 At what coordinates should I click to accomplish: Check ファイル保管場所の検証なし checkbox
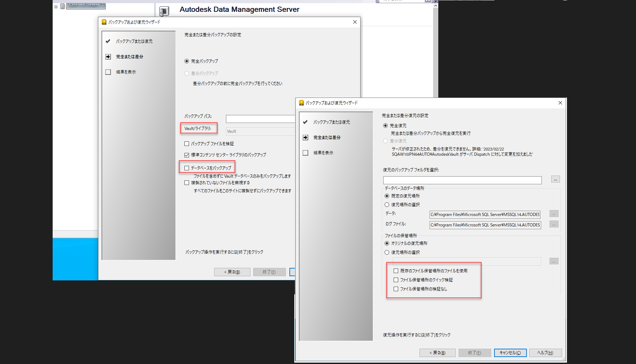396,289
